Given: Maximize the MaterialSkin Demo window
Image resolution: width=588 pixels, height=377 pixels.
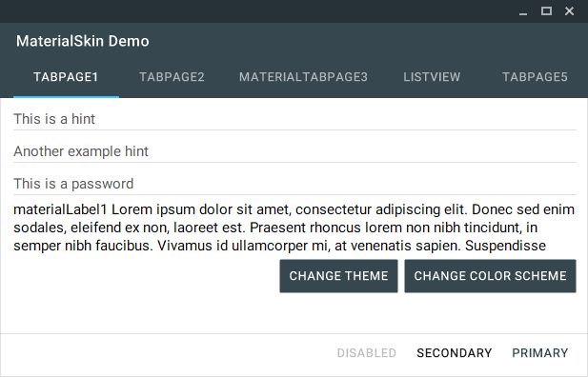Looking at the screenshot, I should (546, 11).
